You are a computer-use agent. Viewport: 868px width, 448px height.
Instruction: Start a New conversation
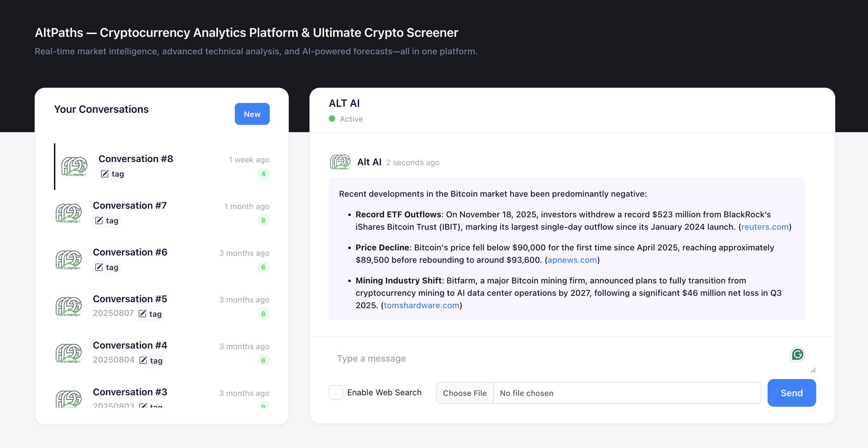point(252,114)
